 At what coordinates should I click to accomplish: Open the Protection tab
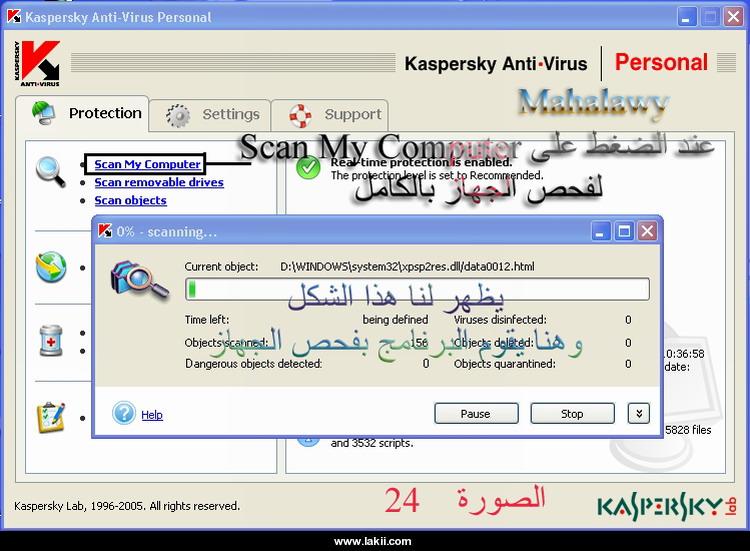pos(82,113)
